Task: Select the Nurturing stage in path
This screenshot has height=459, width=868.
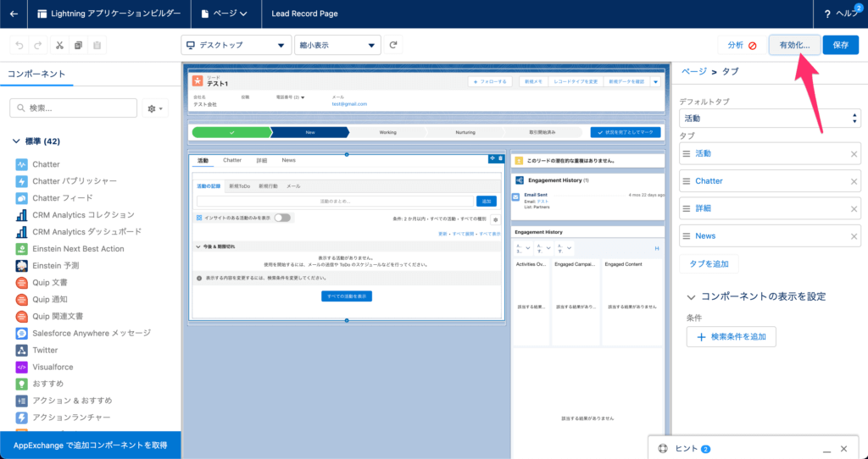Action: tap(465, 133)
